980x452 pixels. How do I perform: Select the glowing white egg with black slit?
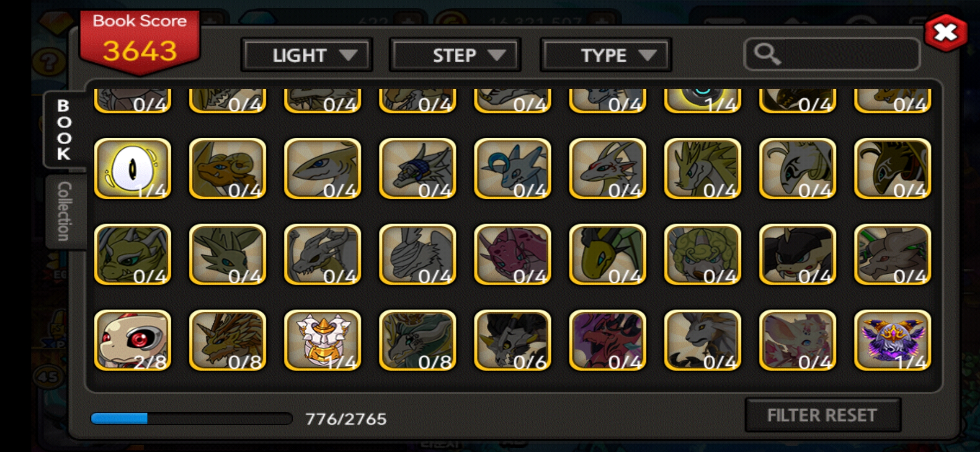coord(132,169)
